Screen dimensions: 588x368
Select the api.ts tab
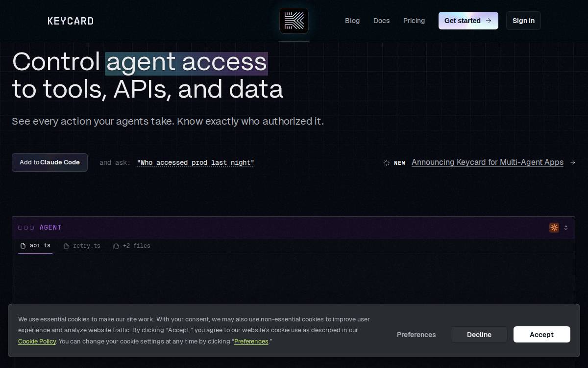[35, 246]
